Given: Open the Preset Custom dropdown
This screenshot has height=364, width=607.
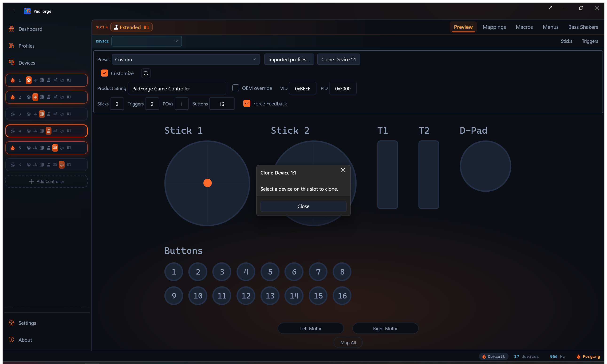Looking at the screenshot, I should (x=186, y=59).
